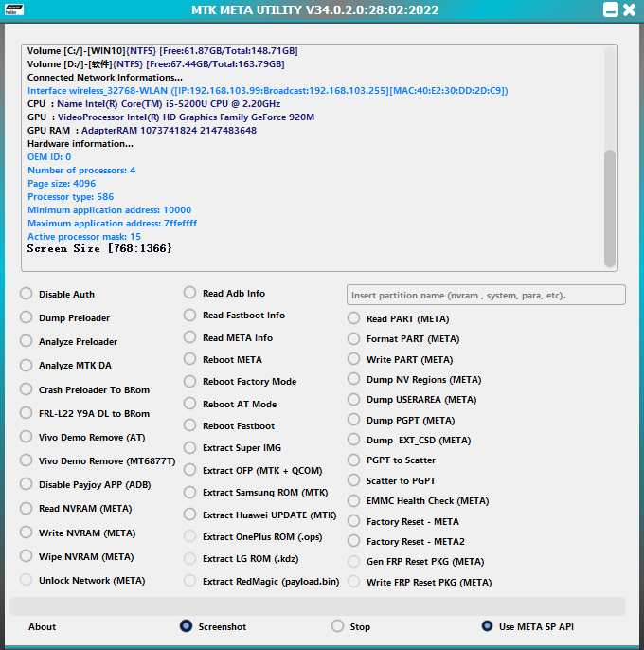Viewport: 644px width, 650px height.
Task: Select Format PART (META) option
Action: (353, 338)
